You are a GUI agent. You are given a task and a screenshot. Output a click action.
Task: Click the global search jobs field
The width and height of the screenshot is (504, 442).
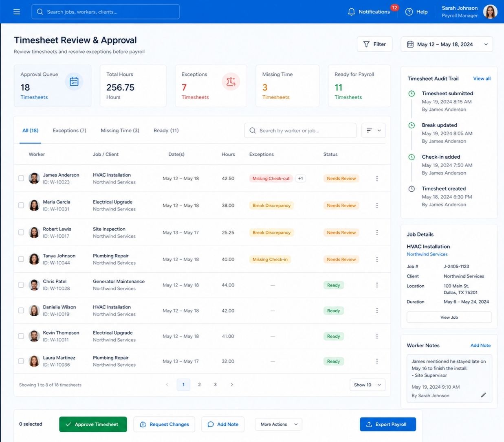pyautogui.click(x=106, y=12)
